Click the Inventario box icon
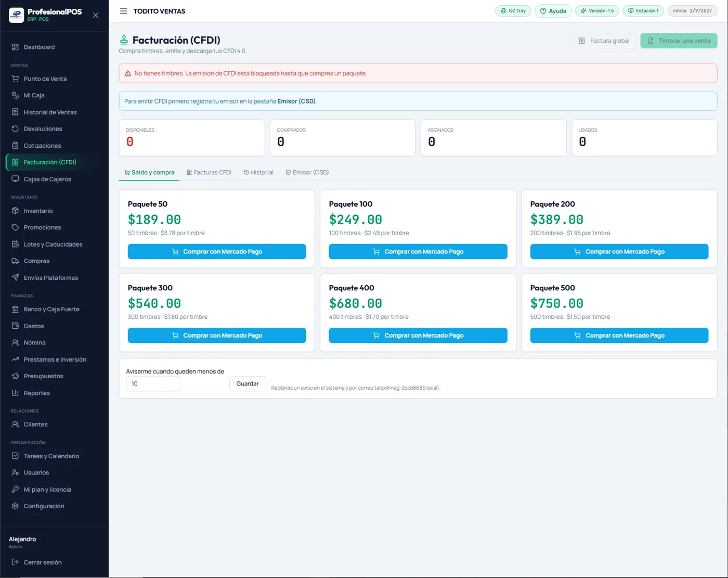 (x=15, y=211)
